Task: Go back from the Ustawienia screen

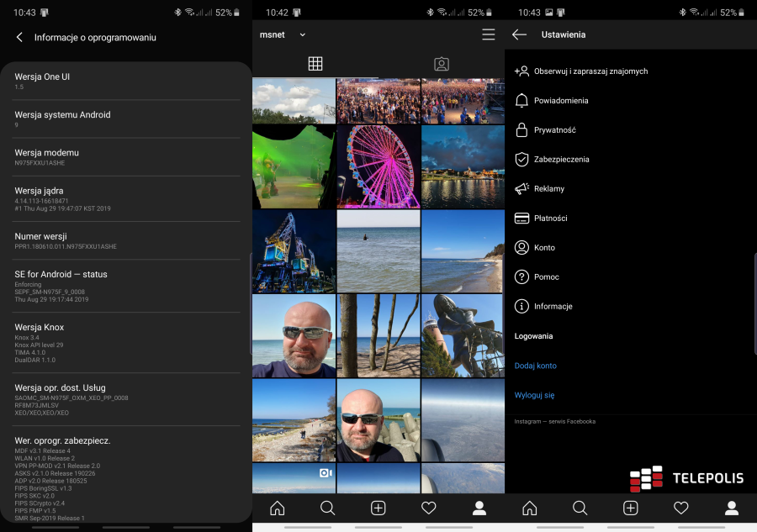Action: (x=521, y=34)
